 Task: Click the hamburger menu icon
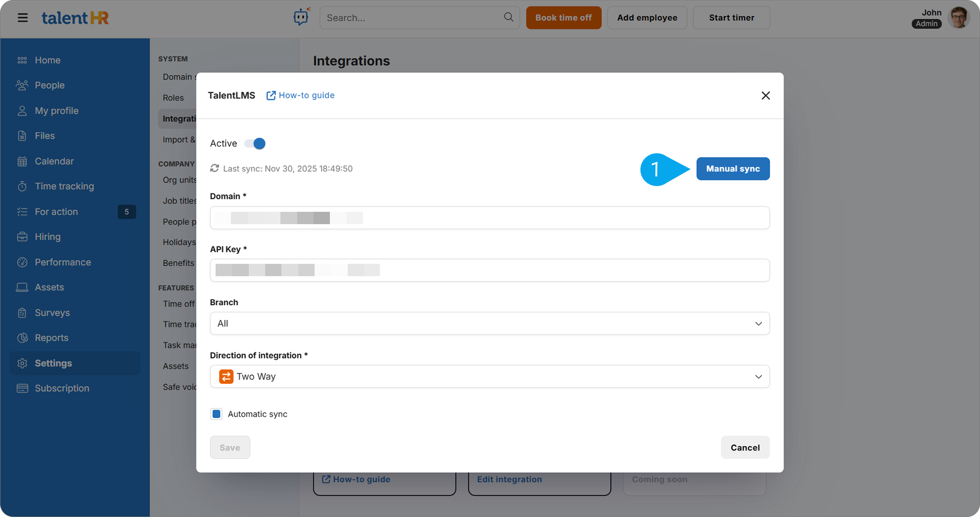coord(23,18)
